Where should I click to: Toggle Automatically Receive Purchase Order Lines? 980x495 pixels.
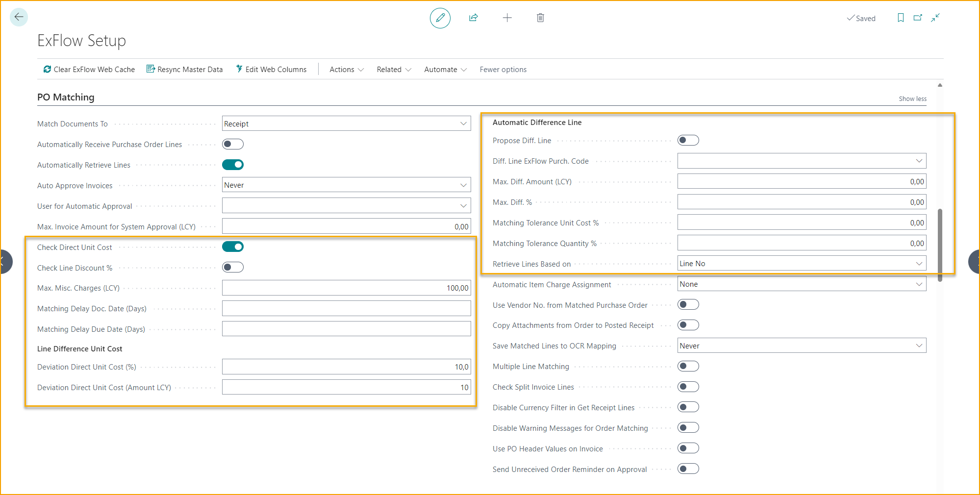coord(233,144)
